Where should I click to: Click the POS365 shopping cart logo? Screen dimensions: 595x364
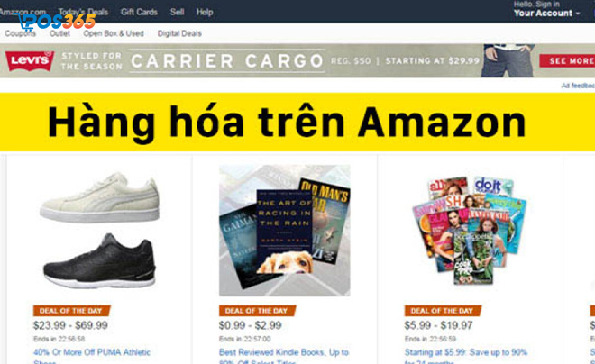(x=57, y=22)
